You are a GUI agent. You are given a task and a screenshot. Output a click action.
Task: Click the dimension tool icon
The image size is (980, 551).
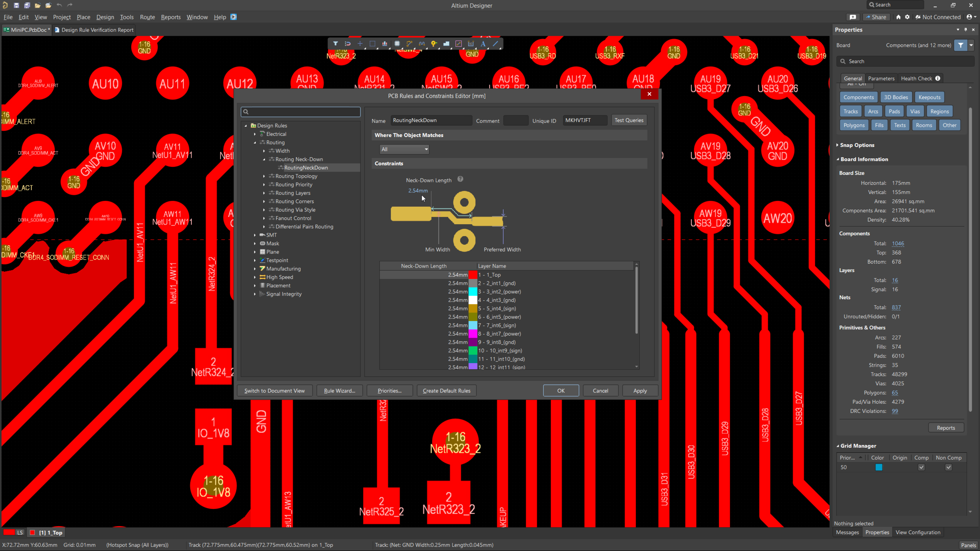click(x=471, y=44)
